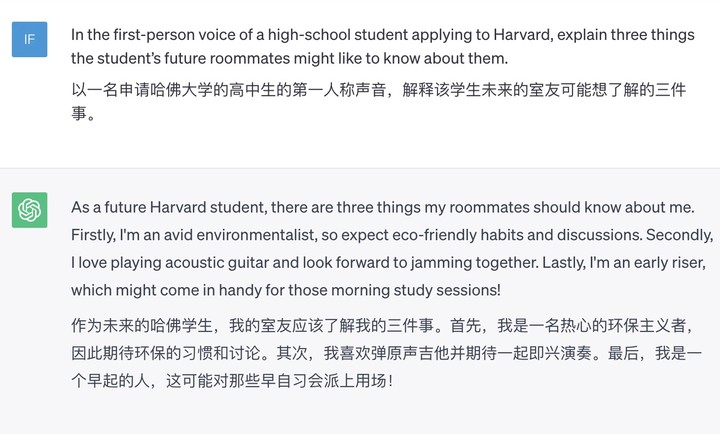Click "morning study sessions" in the reply
Viewport: 720px width, 434px height.
tap(416, 291)
